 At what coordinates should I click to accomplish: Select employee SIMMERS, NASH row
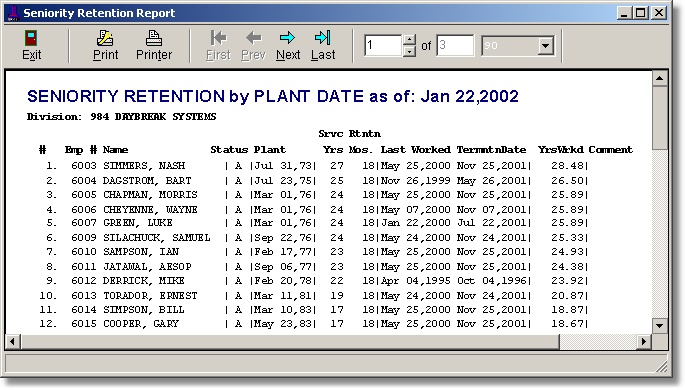pyautogui.click(x=317, y=166)
